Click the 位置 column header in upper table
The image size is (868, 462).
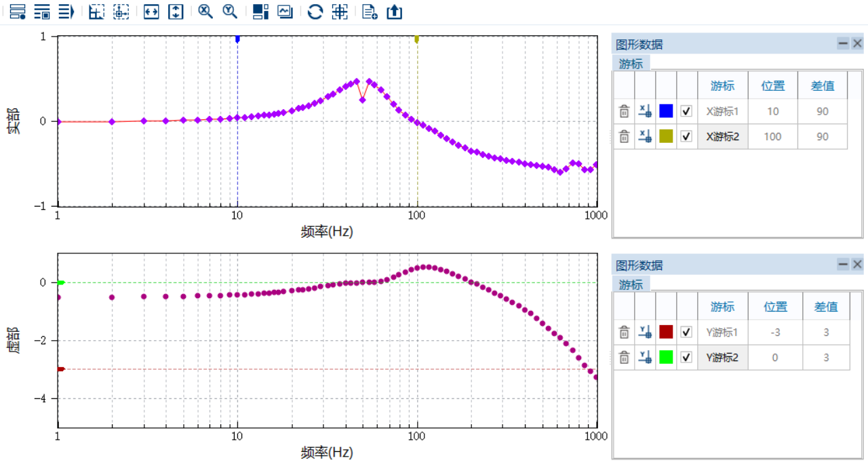click(x=773, y=86)
